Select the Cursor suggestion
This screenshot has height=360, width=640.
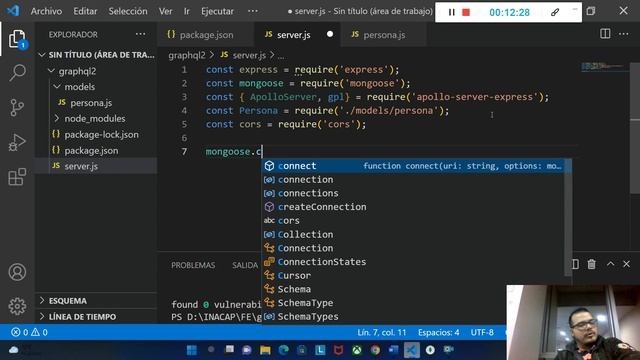coord(413,276)
